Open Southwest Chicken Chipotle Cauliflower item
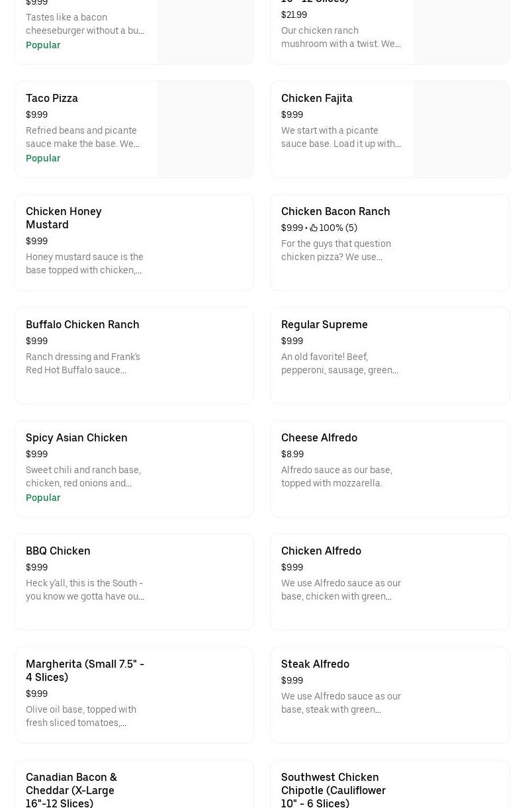532x808 pixels. tap(390, 784)
